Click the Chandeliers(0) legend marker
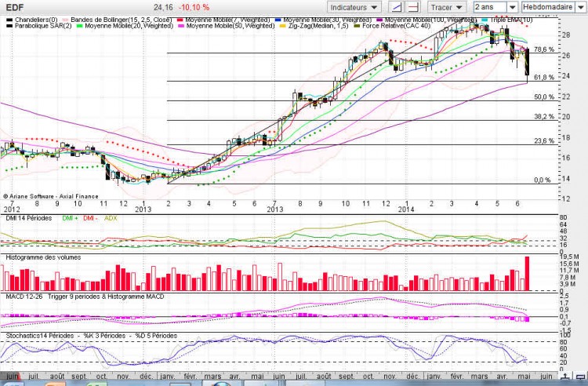 coord(9,20)
